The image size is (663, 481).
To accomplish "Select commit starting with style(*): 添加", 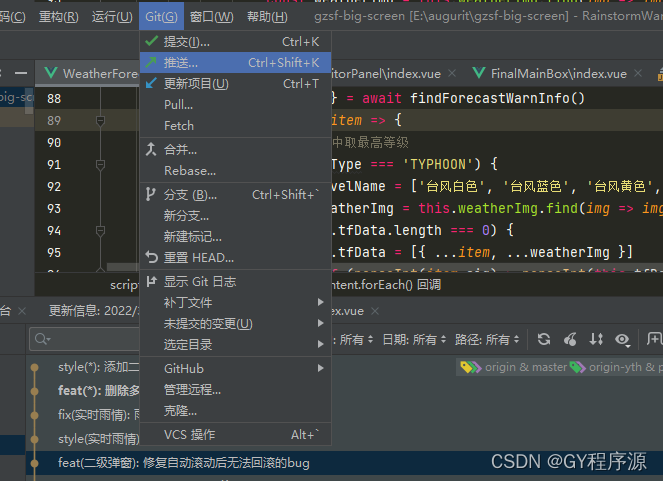I will (x=99, y=367).
